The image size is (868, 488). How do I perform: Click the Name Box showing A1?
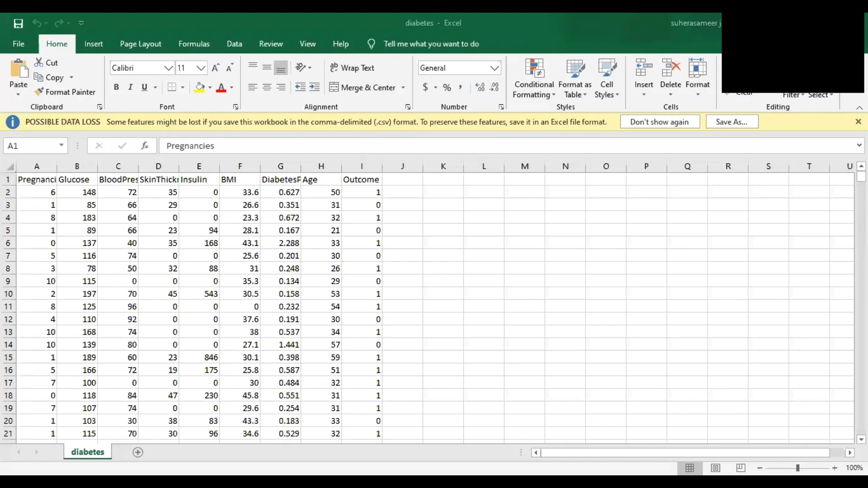pyautogui.click(x=30, y=145)
